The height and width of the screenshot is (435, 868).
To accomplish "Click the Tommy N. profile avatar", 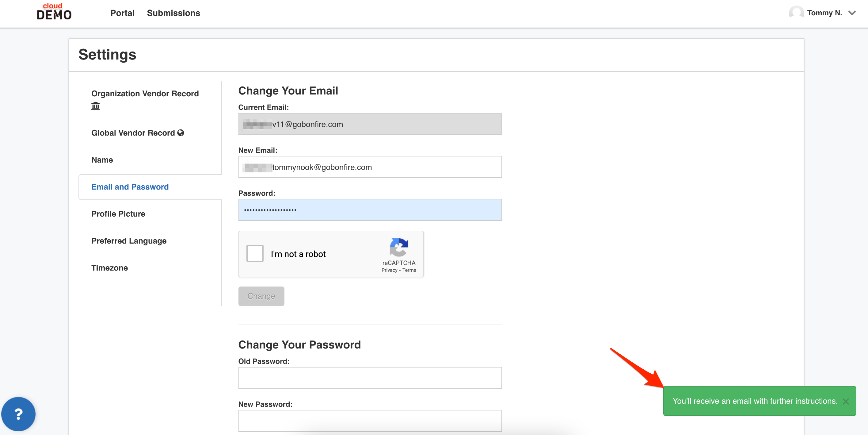I will pos(796,13).
